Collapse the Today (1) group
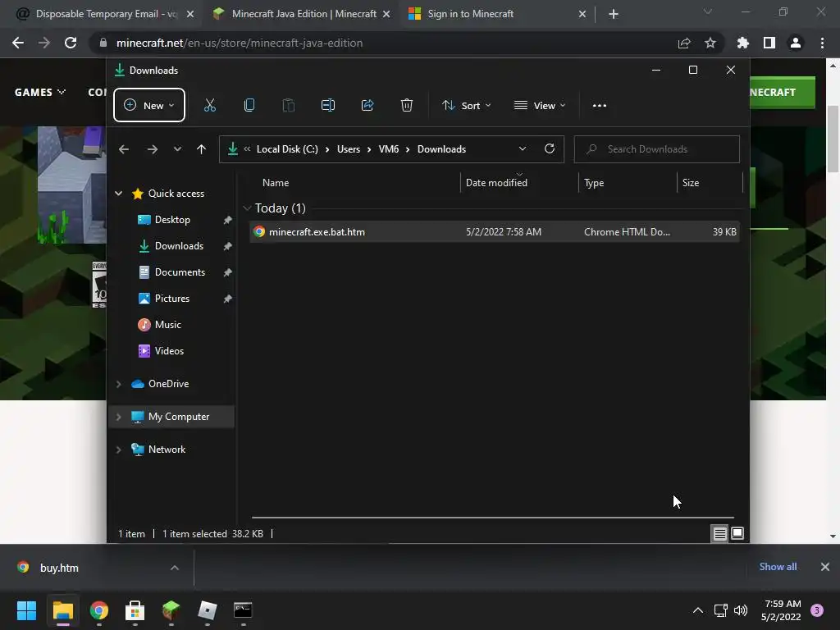Screen dimensions: 840x630 (x=247, y=208)
